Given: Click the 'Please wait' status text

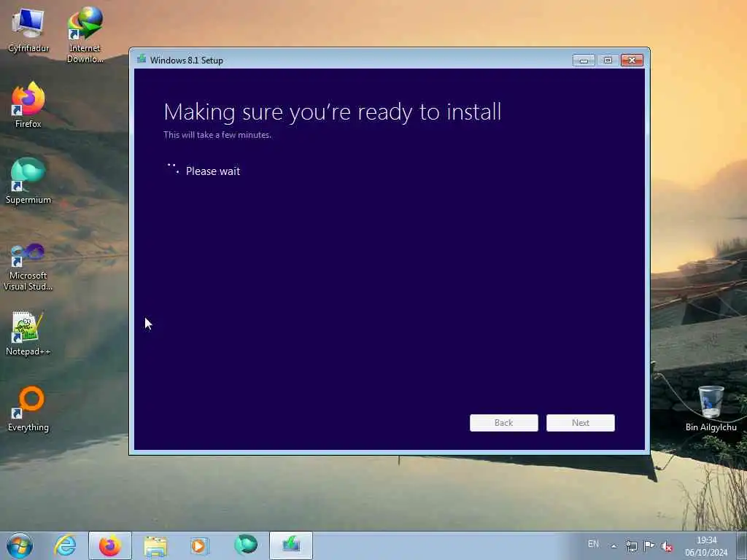Looking at the screenshot, I should point(213,171).
